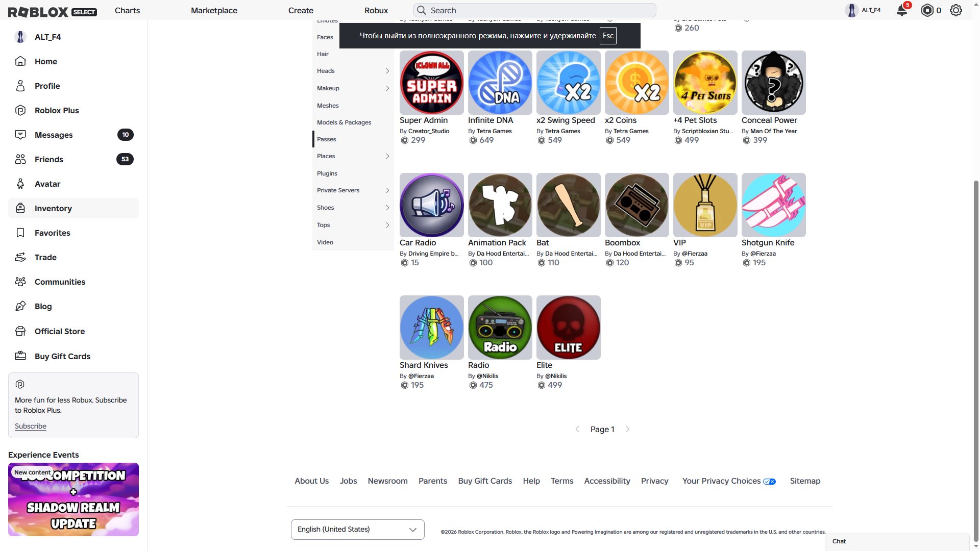Image resolution: width=980 pixels, height=551 pixels.
Task: Select the Plugins category
Action: (353, 173)
